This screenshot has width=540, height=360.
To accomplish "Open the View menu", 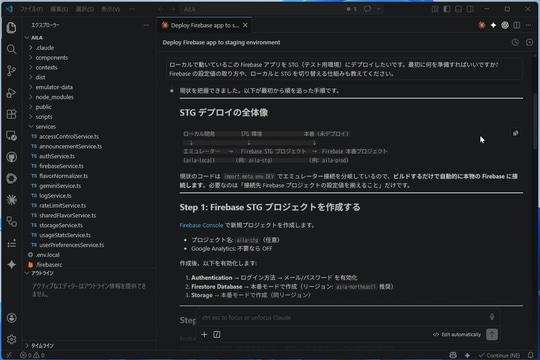I will pos(110,9).
